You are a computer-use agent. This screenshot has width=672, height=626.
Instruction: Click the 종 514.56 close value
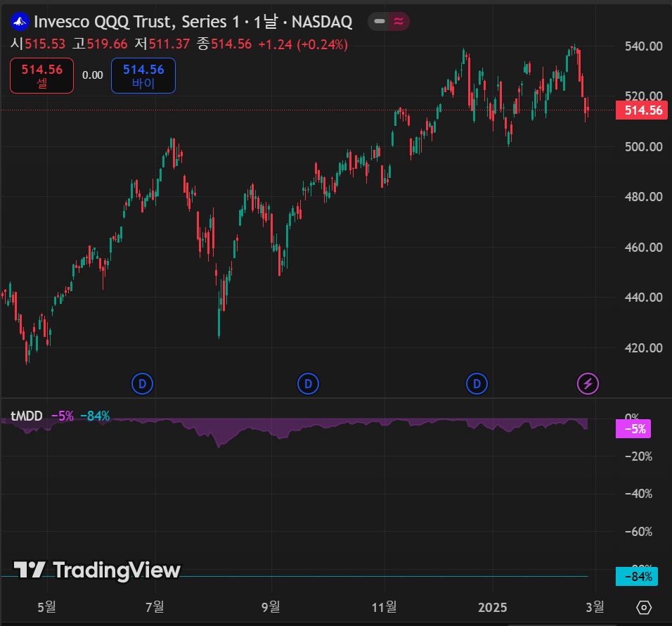[224, 44]
